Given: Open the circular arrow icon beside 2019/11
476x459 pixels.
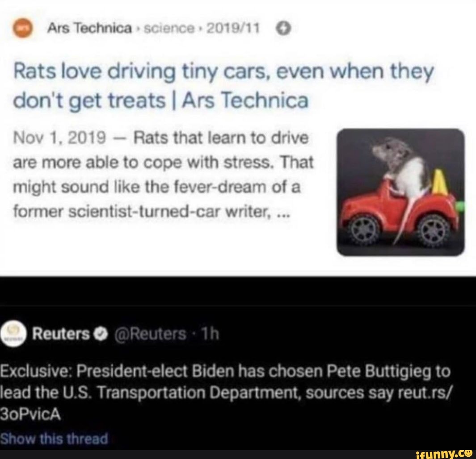Looking at the screenshot, I should [283, 29].
